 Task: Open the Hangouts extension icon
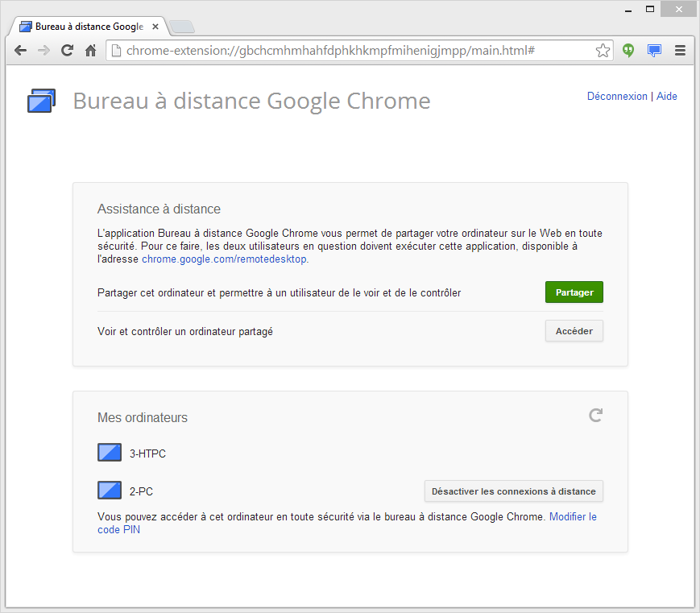click(628, 50)
